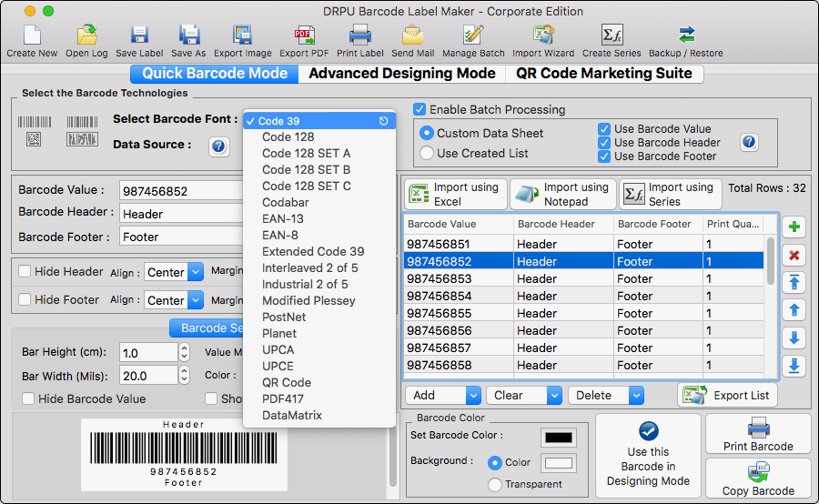This screenshot has height=504, width=819.
Task: Click help icon beside Use Barcode Header
Action: click(749, 142)
